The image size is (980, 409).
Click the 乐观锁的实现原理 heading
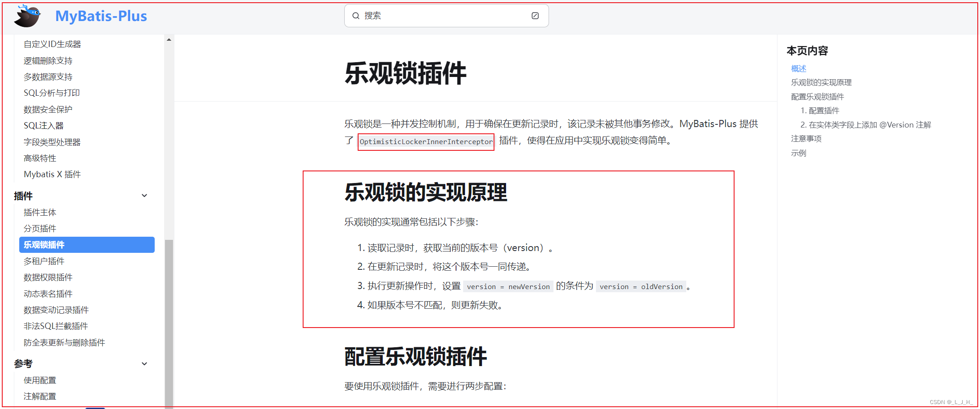point(426,192)
